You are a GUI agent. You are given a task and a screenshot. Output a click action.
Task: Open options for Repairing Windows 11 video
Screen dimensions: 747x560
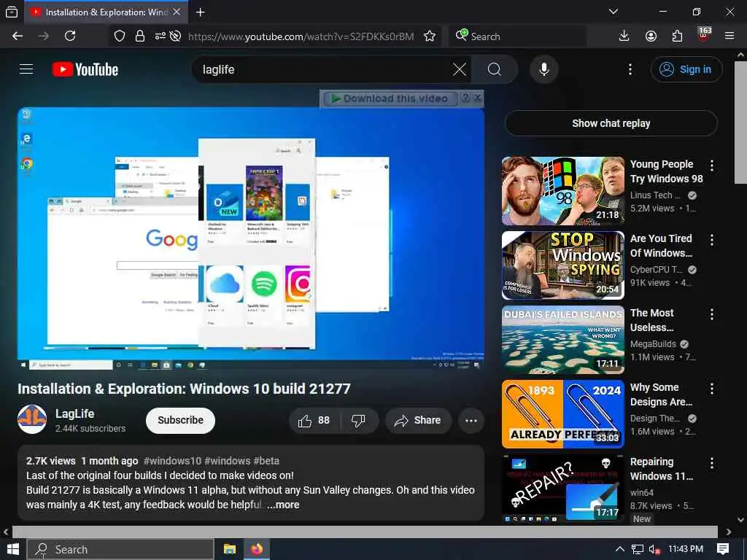pos(712,463)
